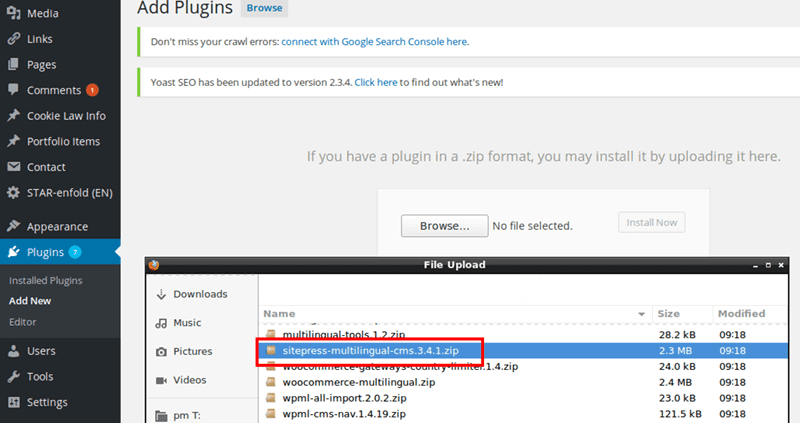
Task: Click the Contact envelope icon
Action: point(14,167)
